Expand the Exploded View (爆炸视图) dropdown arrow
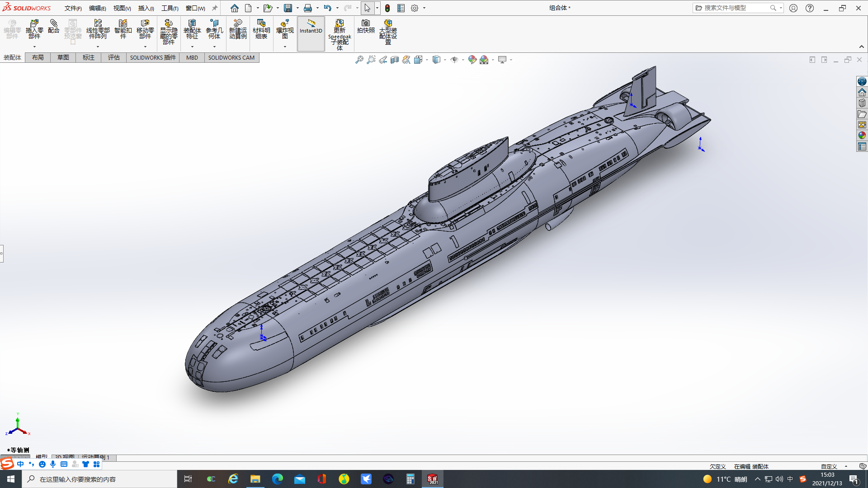Viewport: 868px width, 488px height. 285,47
